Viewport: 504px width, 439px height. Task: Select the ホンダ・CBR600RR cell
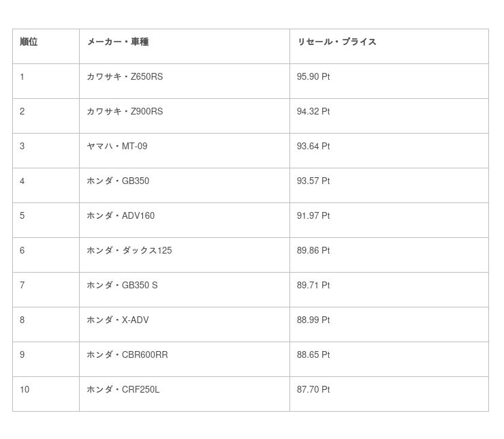click(x=127, y=355)
